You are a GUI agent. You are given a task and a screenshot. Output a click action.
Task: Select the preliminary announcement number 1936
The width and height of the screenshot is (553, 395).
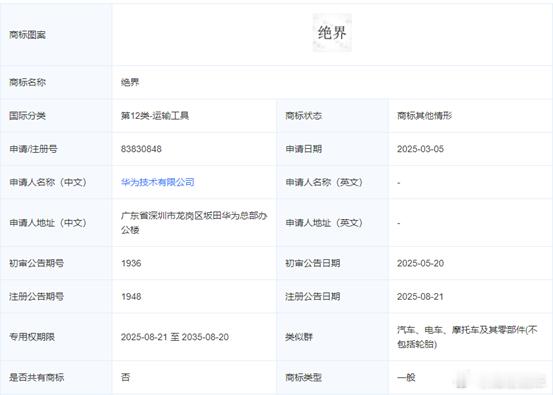coord(131,263)
